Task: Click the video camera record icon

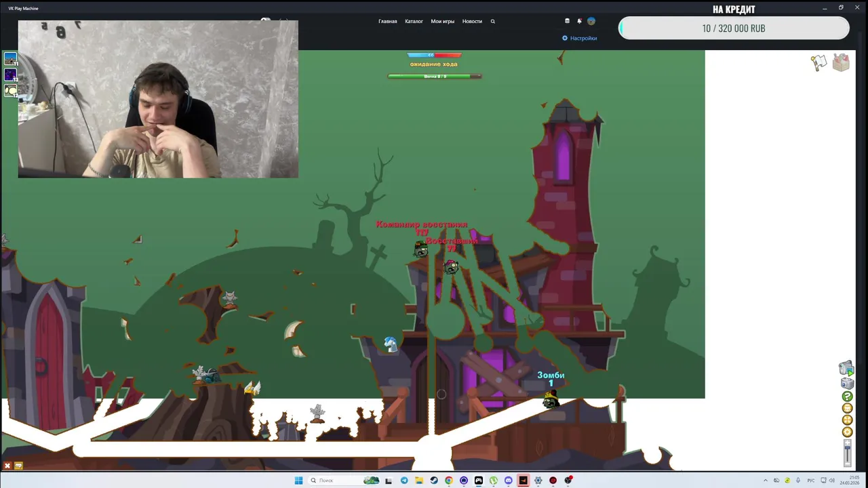Action: click(x=846, y=368)
